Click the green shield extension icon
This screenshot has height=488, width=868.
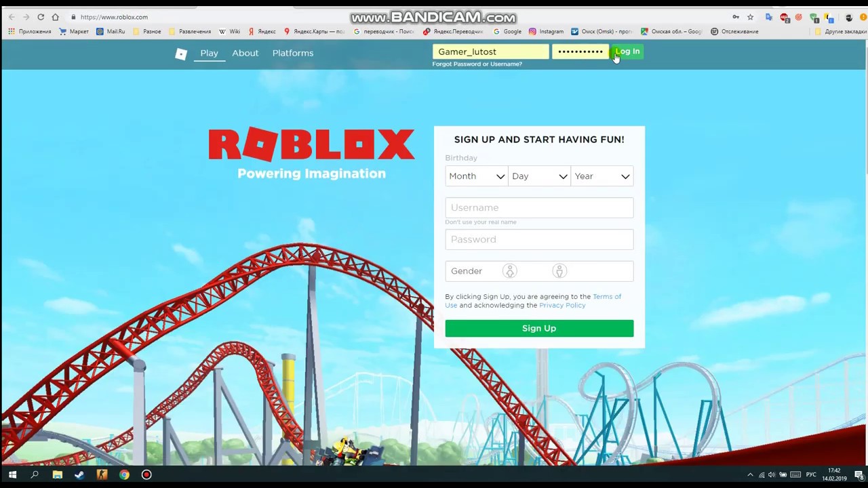click(x=814, y=18)
